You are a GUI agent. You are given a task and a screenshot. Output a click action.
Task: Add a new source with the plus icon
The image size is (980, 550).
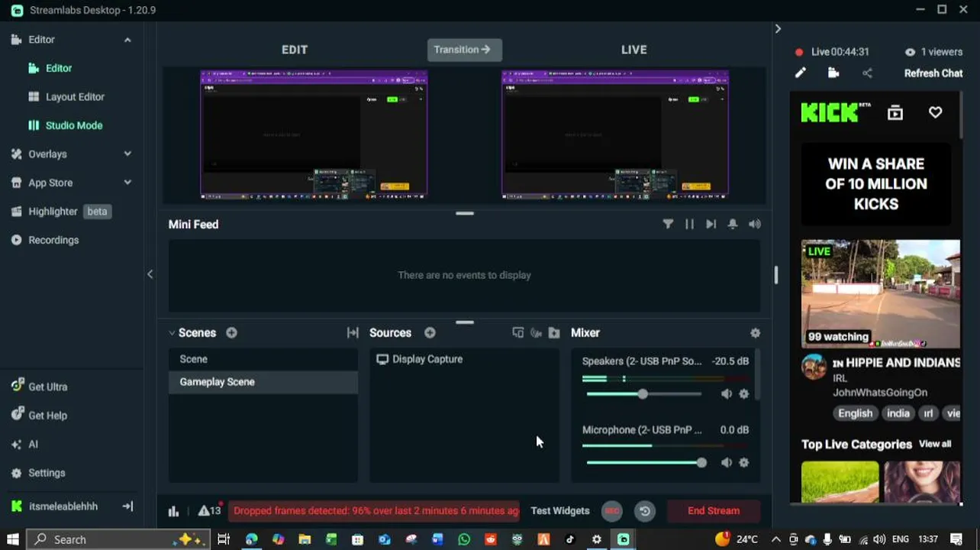click(x=430, y=333)
